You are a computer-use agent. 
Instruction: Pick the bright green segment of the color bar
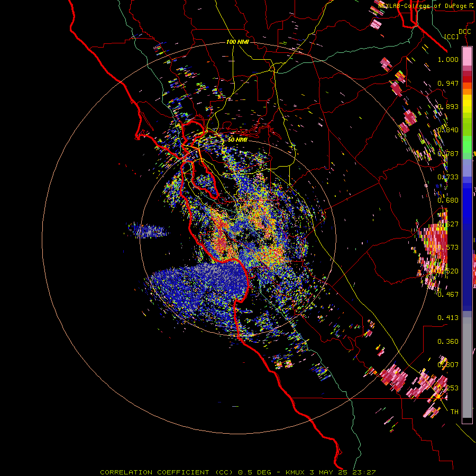point(467,144)
